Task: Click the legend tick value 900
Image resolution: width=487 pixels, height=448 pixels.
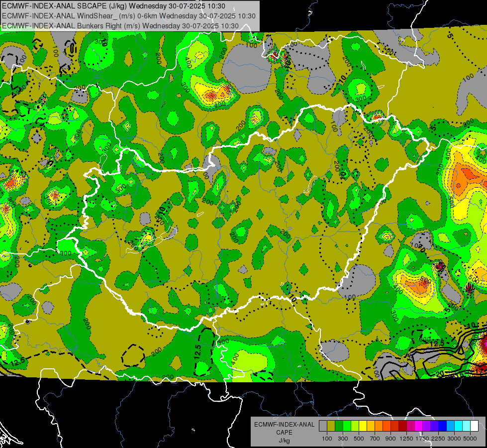Action: 390,439
